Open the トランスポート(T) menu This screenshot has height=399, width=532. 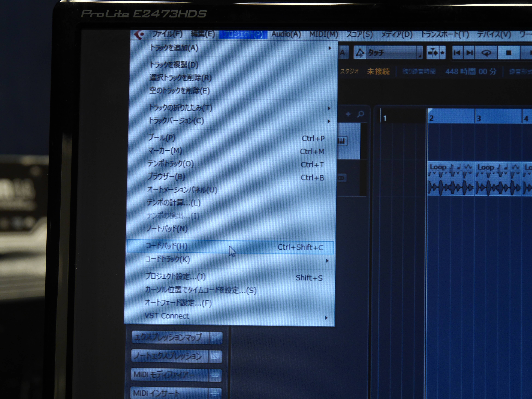[x=445, y=34]
